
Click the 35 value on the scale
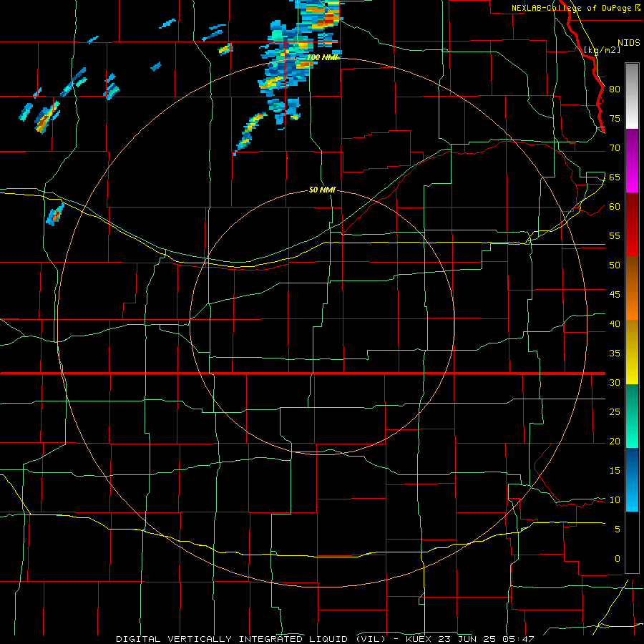615,353
